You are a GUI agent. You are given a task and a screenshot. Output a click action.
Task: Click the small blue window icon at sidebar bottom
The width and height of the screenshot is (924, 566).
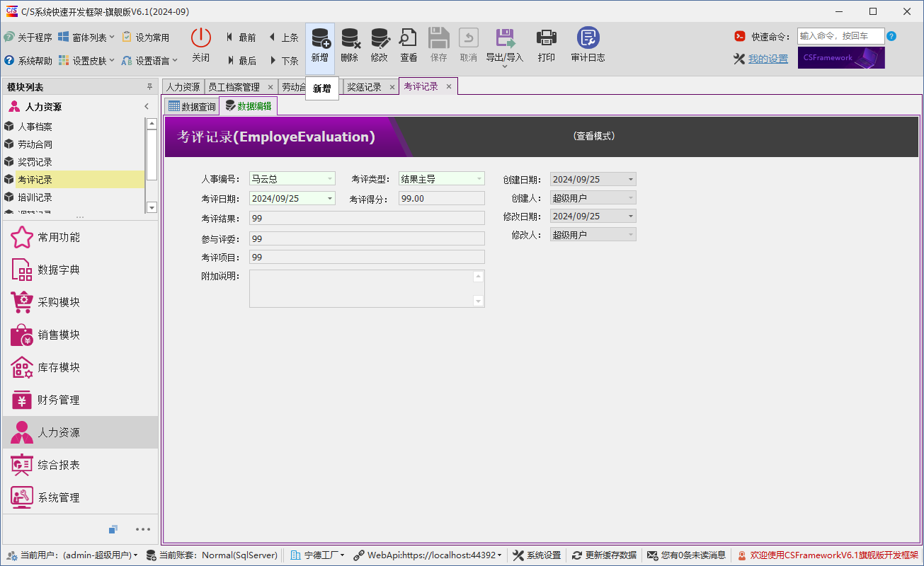pos(113,529)
